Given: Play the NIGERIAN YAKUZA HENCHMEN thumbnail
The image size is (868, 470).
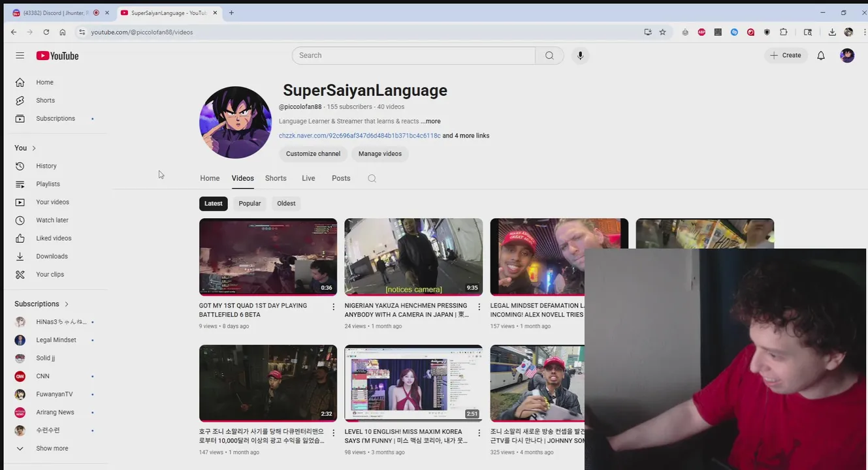Looking at the screenshot, I should [x=413, y=257].
